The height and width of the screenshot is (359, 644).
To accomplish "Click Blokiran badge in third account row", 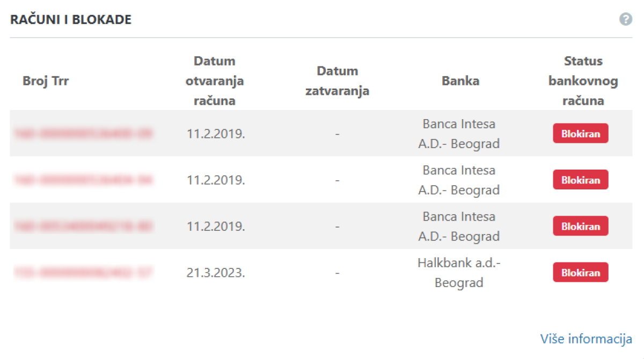I will 580,226.
